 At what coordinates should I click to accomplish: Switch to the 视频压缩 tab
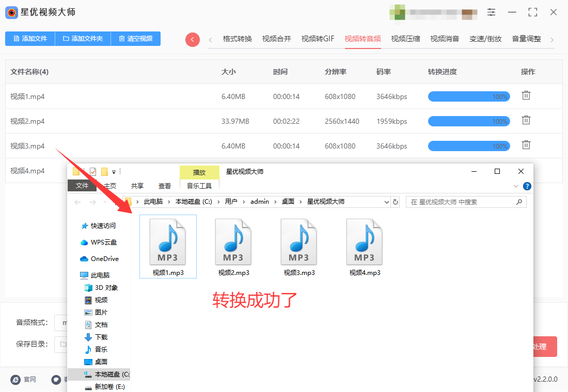point(405,39)
